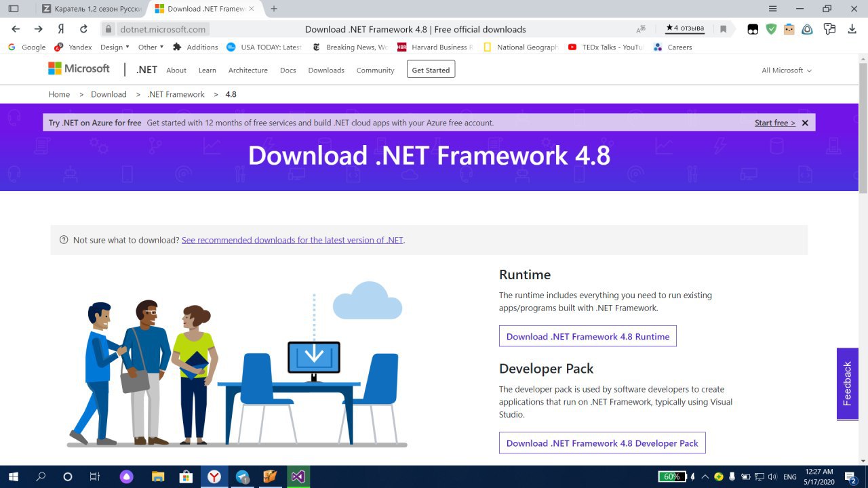Go to .NET Framework breadcrumb link
The image size is (868, 488).
[176, 94]
